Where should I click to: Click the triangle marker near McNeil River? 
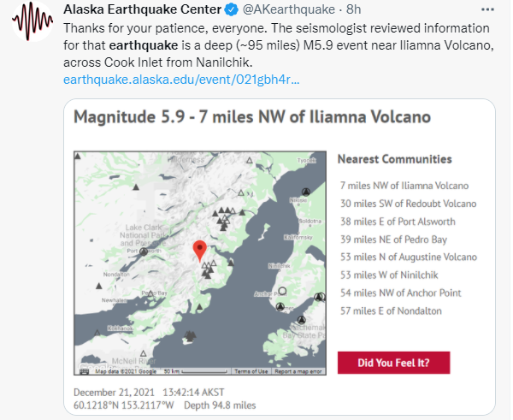[x=144, y=352]
